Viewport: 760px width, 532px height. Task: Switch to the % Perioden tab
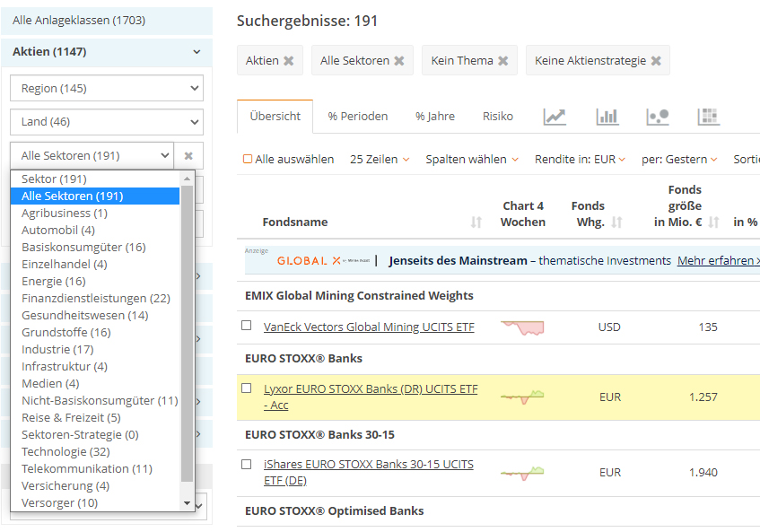click(x=358, y=117)
